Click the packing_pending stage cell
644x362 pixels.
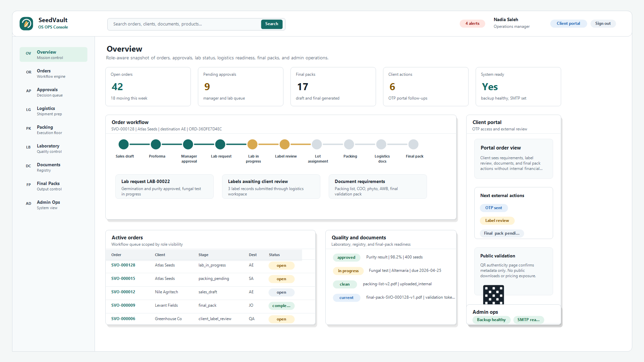214,279
